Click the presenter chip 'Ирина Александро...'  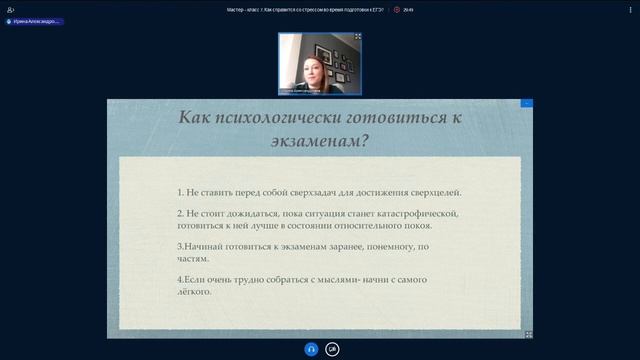pyautogui.click(x=34, y=22)
